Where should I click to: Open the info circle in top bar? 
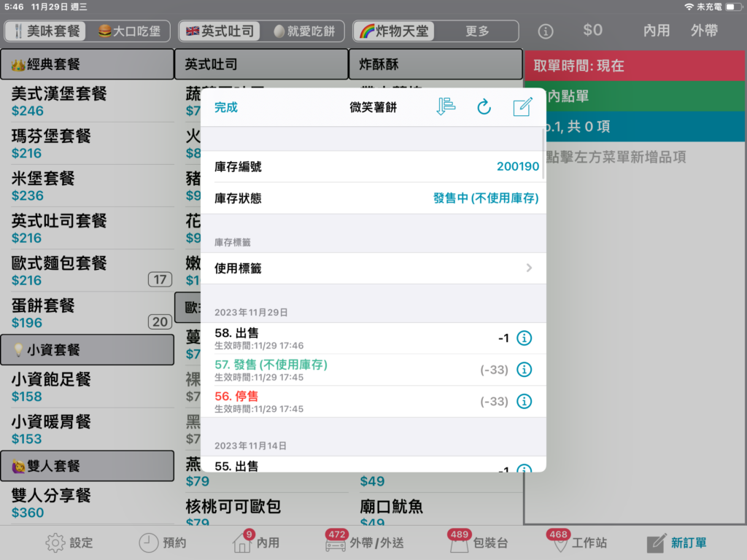546,31
